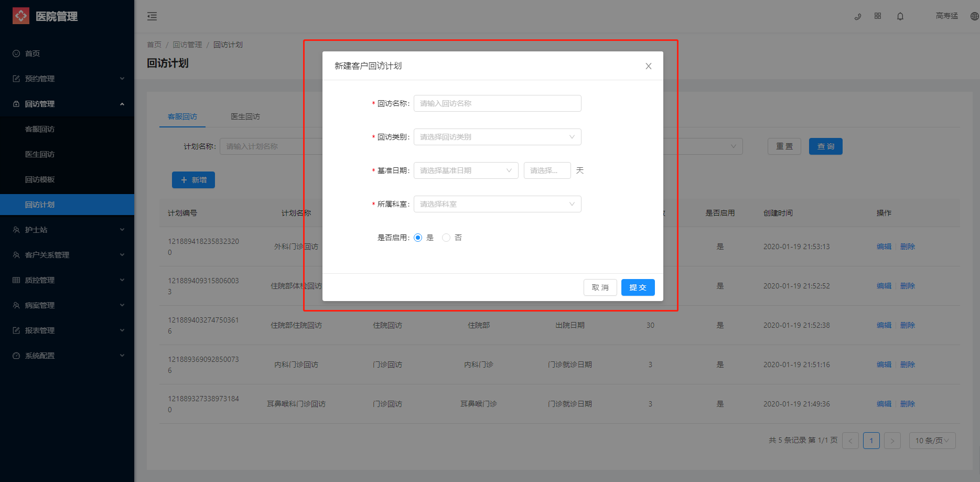Click 编辑 for the 21:52:52 row
Screen dimensions: 980x482
(884, 286)
